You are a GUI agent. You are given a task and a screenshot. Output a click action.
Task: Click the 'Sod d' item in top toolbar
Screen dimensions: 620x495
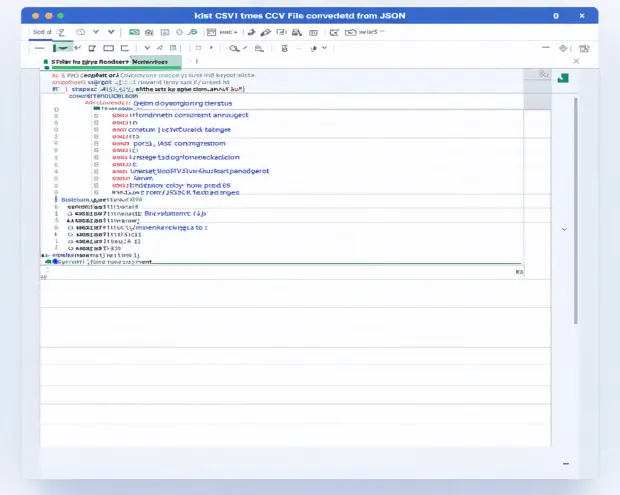42,32
